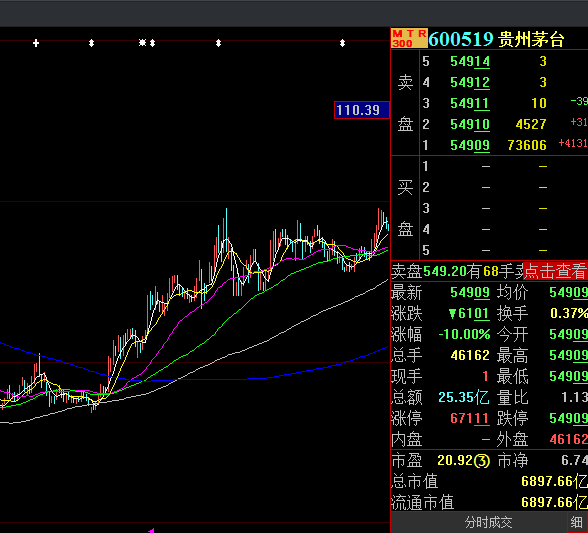The image size is (588, 533).
Task: Click sell level 3 price 54911
Action: [x=470, y=103]
